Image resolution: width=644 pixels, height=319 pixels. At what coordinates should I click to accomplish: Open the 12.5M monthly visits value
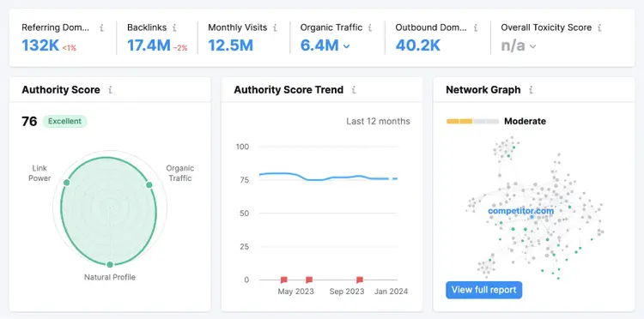point(230,45)
